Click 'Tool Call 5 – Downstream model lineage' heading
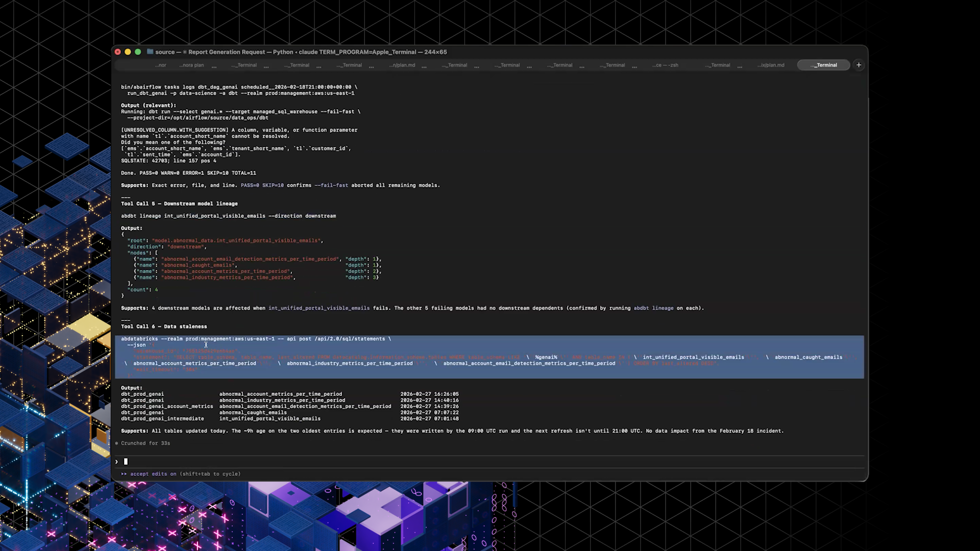980x551 pixels. [x=179, y=204]
